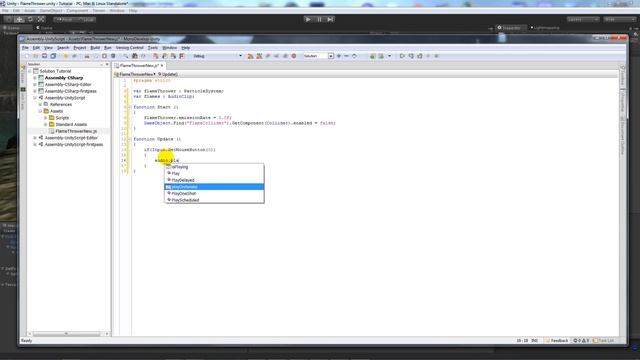Click the errors and warnings status indicator

(581, 340)
